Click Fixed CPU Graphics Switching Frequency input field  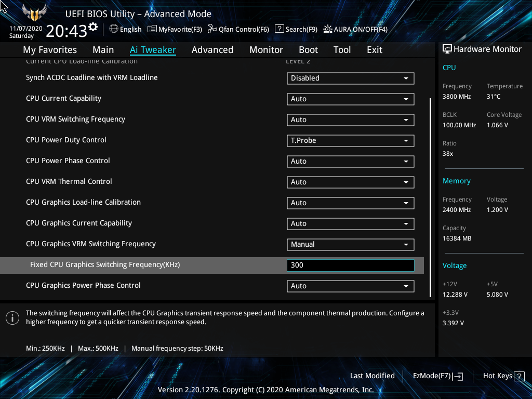point(350,265)
